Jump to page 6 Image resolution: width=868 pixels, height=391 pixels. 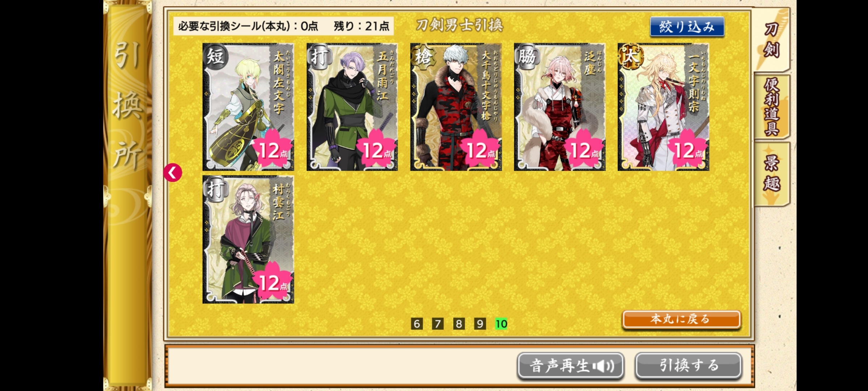(417, 324)
